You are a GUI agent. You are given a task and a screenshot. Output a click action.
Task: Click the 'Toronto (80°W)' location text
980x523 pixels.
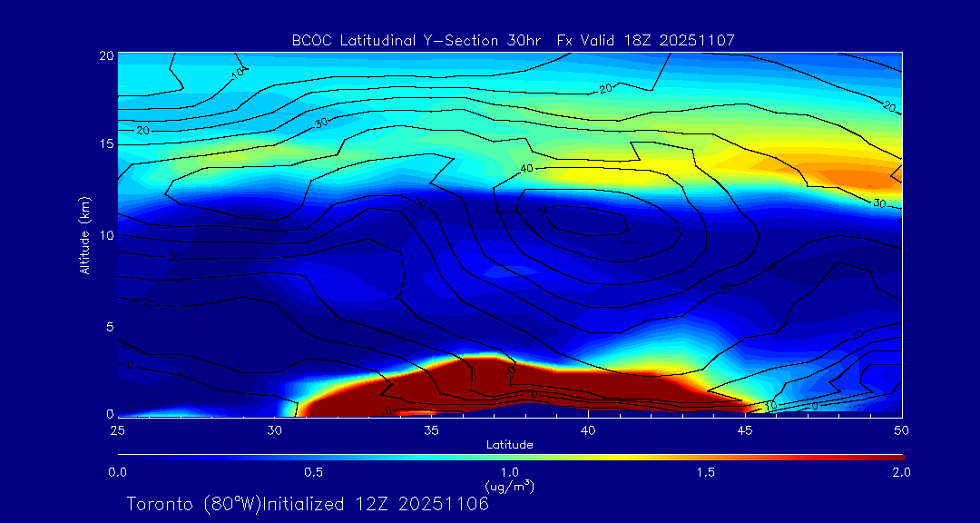191,504
